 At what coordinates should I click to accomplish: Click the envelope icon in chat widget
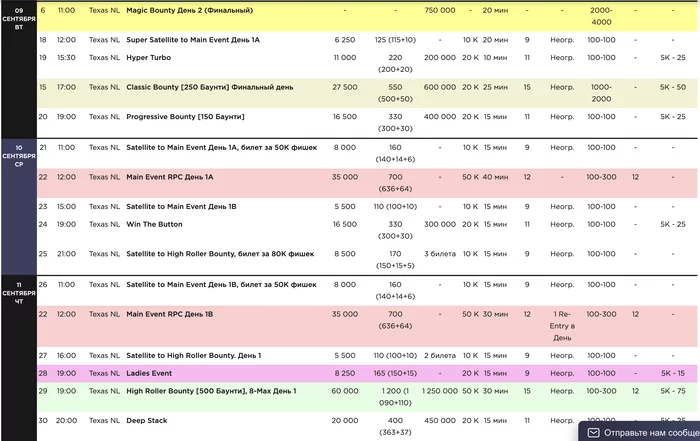click(593, 433)
